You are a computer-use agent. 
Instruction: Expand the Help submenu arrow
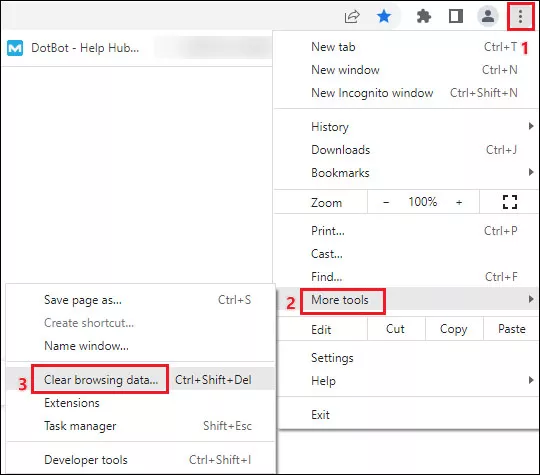click(531, 380)
